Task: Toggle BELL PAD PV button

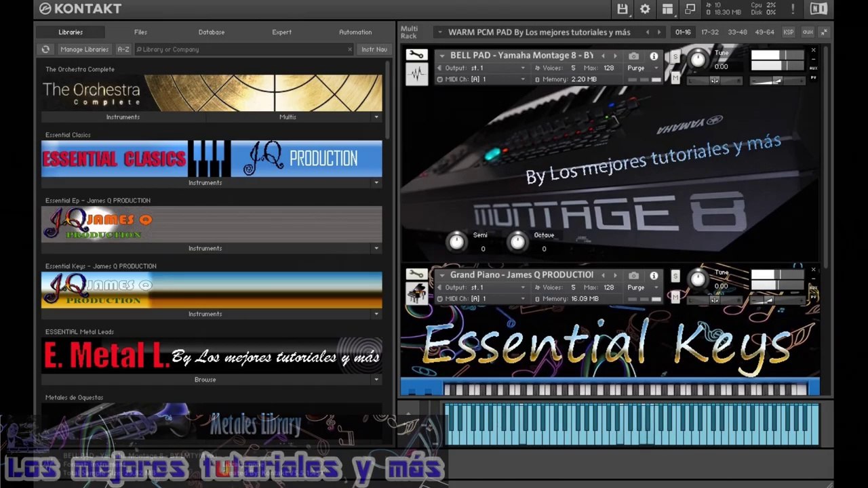Action: click(814, 77)
